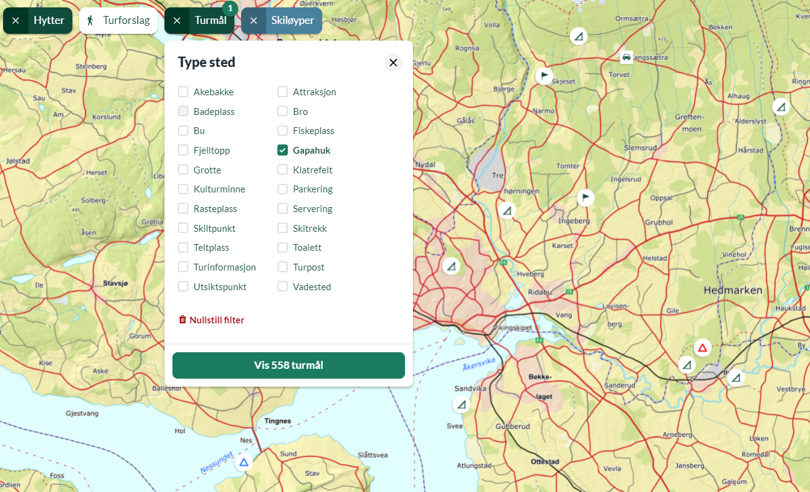Select the Hytter filter chip label
Screen dimensions: 810x492
(x=49, y=21)
